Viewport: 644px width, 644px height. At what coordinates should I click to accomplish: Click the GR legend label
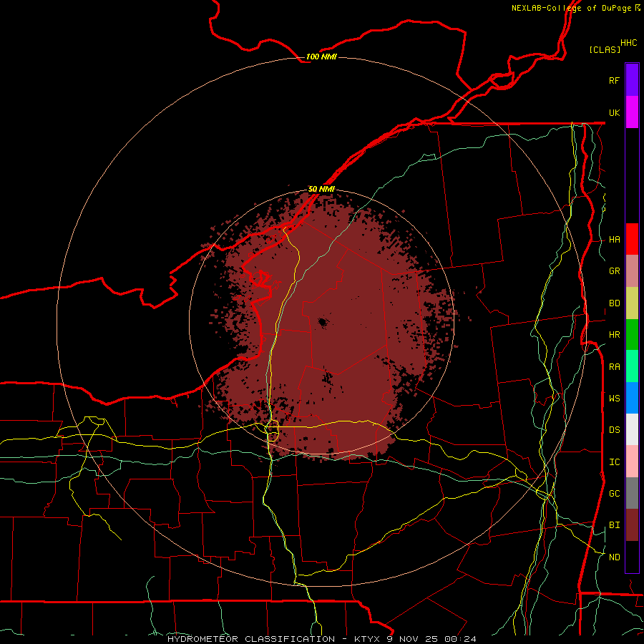pos(614,271)
